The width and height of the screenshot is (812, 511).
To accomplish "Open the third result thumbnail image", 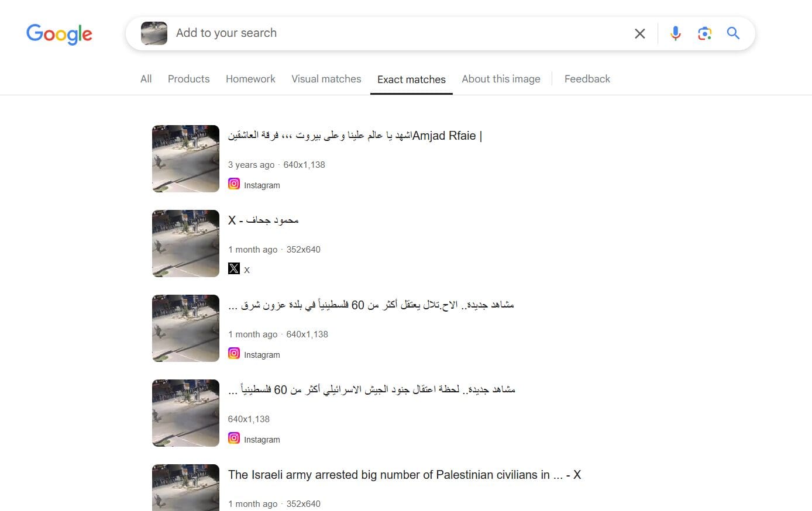I will pyautogui.click(x=185, y=328).
